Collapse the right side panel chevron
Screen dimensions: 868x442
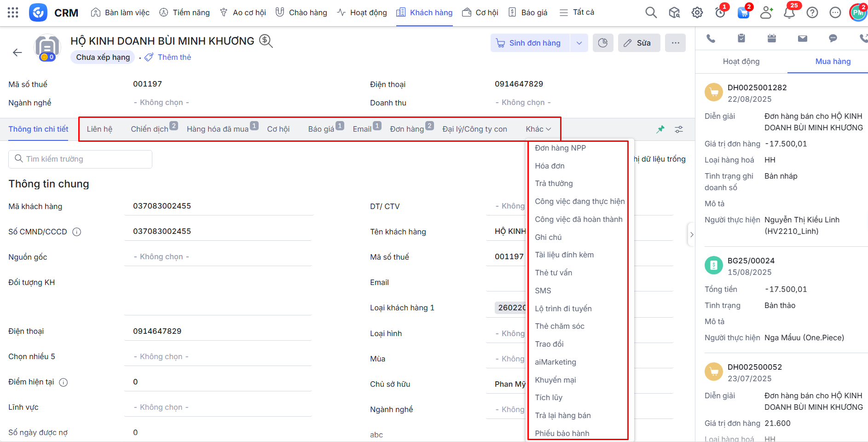[691, 235]
